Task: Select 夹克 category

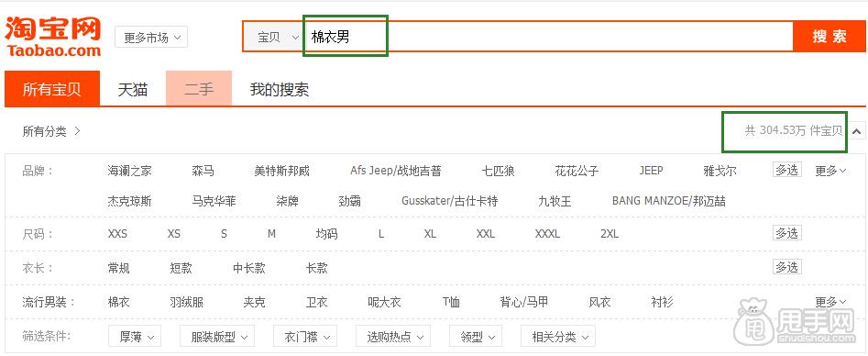Action: (254, 302)
